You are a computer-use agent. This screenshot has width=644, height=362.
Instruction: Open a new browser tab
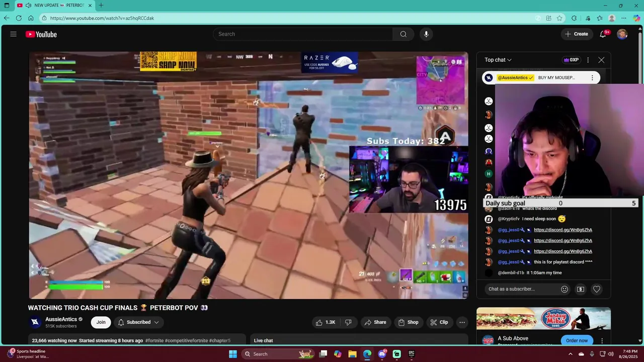[101, 6]
